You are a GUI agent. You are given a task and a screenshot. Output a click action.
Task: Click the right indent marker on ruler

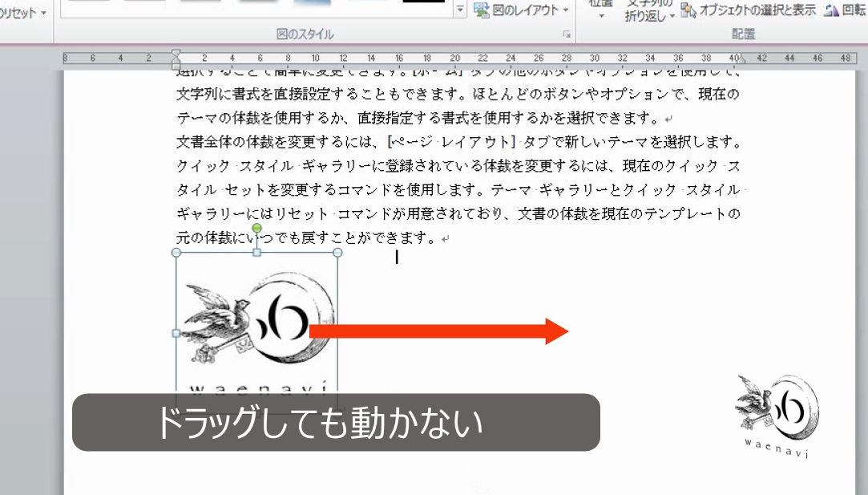(742, 59)
